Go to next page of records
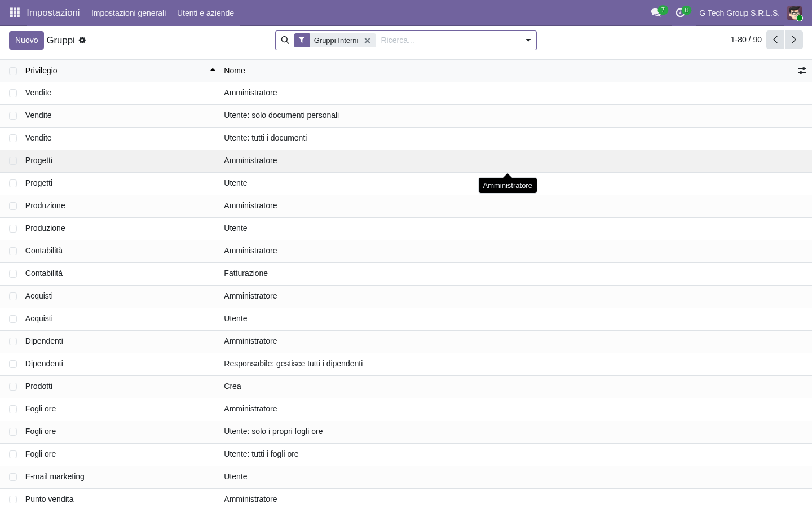 pos(793,40)
